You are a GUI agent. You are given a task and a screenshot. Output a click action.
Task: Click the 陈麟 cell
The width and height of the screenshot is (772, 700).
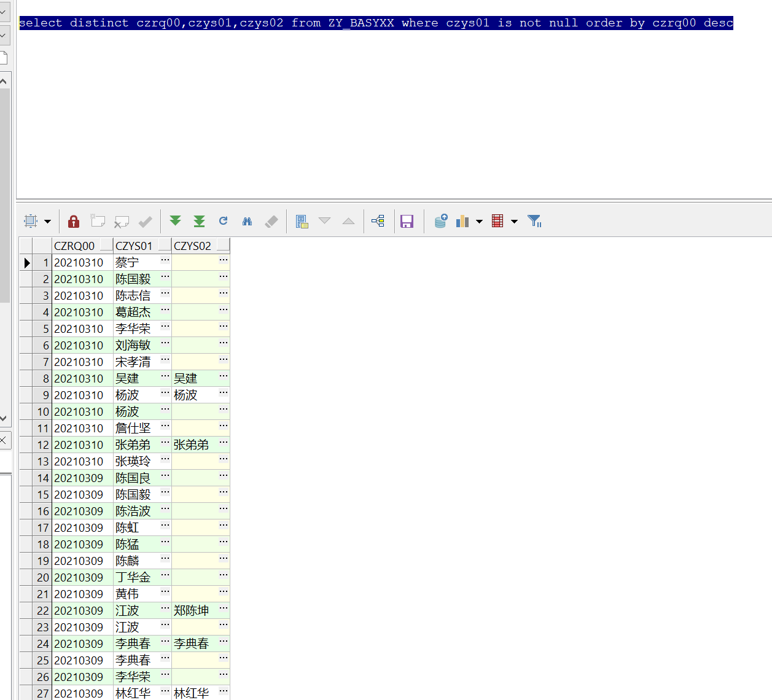pyautogui.click(x=142, y=561)
